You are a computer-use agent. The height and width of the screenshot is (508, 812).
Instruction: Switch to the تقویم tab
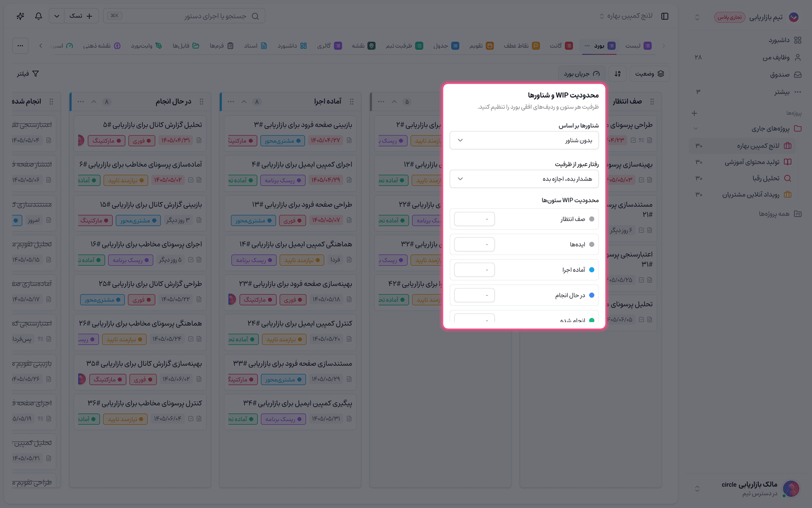pyautogui.click(x=481, y=46)
